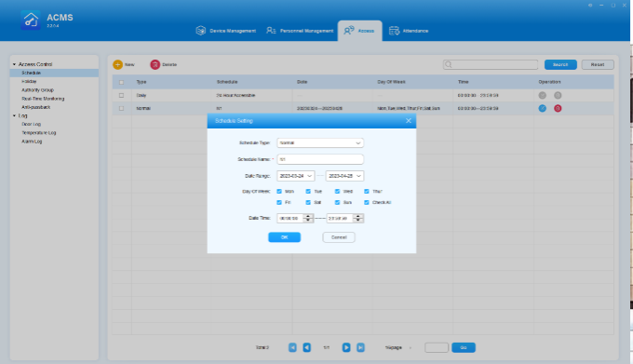Go to next page arrow in pagination
This screenshot has width=633, height=364.
(x=346, y=347)
